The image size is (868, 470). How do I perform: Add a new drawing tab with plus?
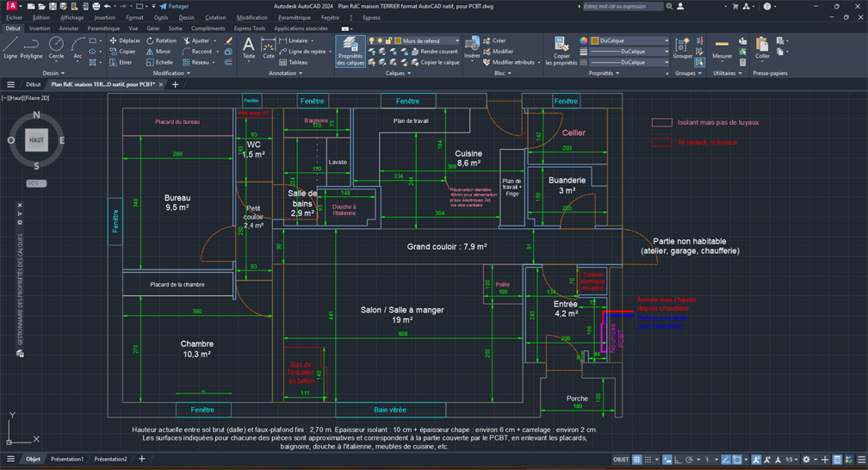tap(176, 84)
